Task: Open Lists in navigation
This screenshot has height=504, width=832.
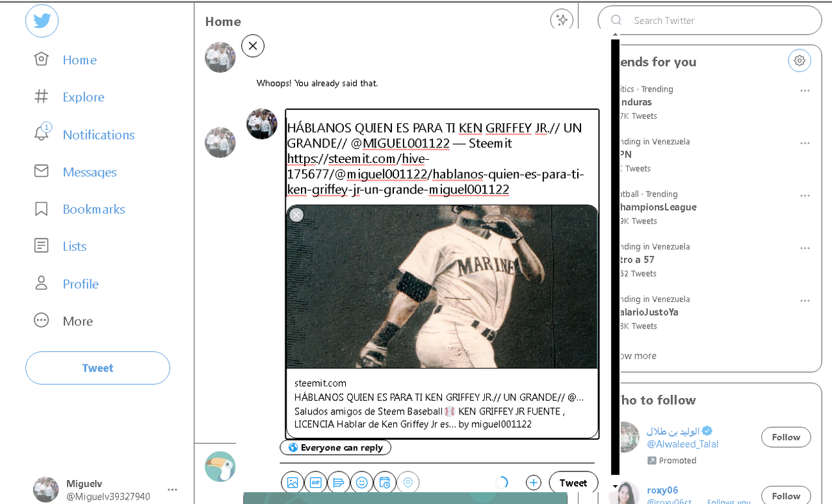Action: click(74, 246)
